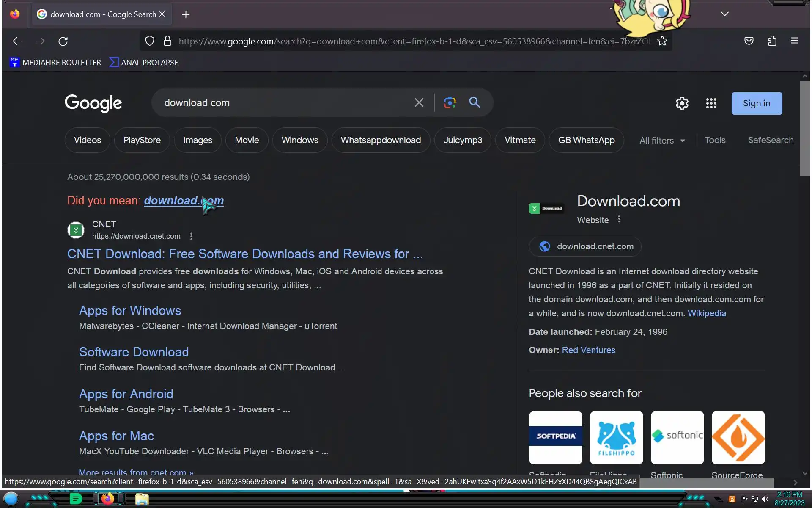Screen dimensions: 812x508
Task: Open the list all tabs chevron
Action: tap(724, 14)
